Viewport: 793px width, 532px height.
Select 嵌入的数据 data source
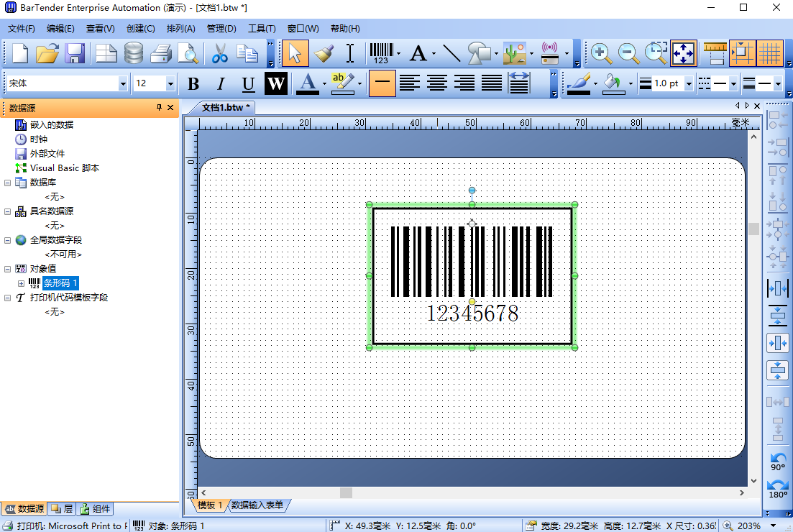point(52,124)
